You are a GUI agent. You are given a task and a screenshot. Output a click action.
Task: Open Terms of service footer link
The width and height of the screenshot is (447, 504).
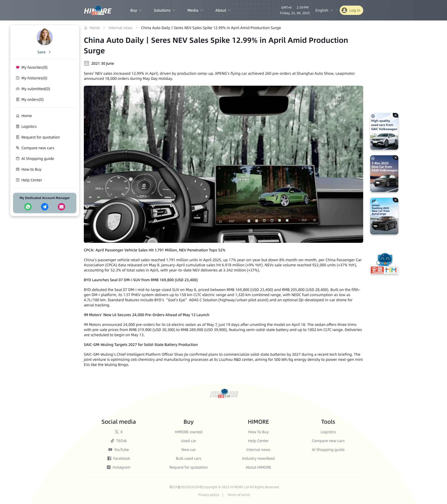[239, 495]
